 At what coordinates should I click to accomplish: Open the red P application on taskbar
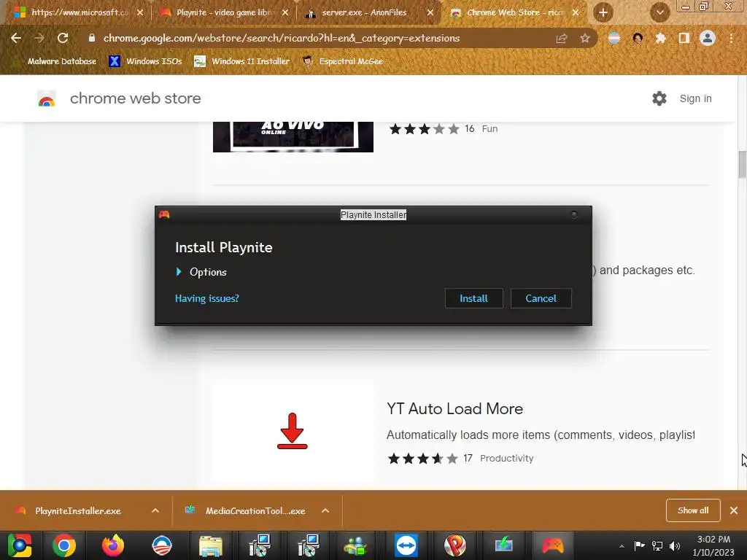point(455,545)
